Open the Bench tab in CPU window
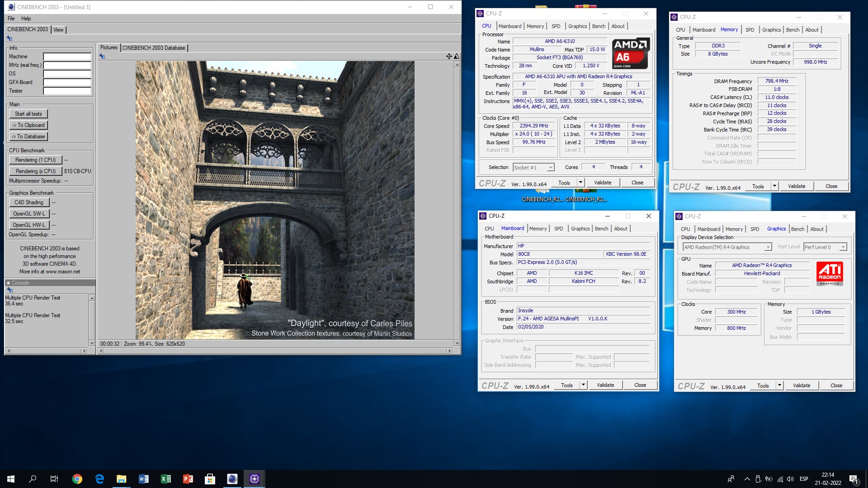 tap(599, 26)
